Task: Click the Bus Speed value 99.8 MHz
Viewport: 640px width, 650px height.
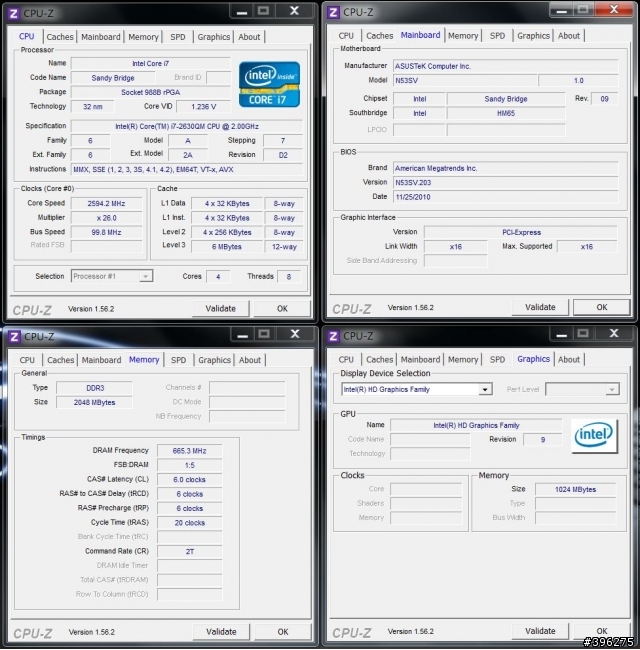Action: click(107, 232)
